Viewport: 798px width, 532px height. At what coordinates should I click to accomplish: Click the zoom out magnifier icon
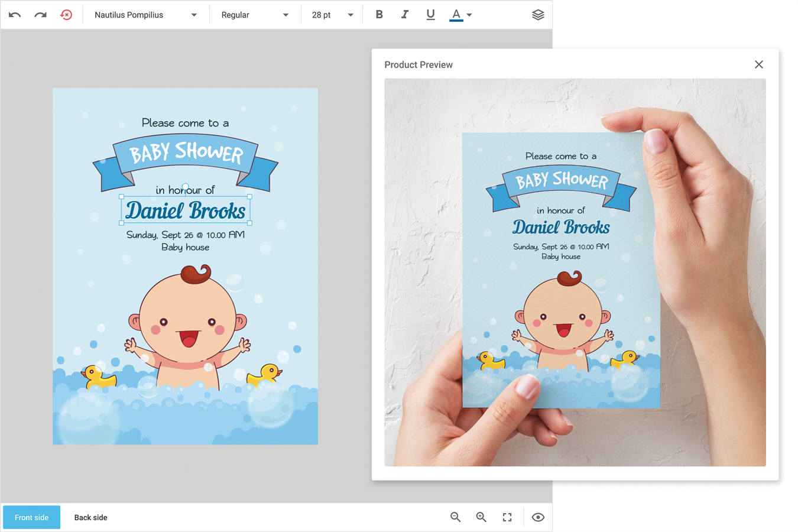coord(456,517)
